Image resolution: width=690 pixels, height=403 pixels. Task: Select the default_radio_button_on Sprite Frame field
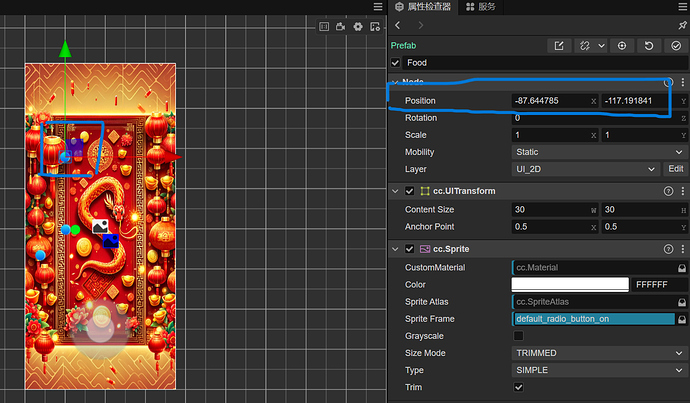pyautogui.click(x=594, y=319)
